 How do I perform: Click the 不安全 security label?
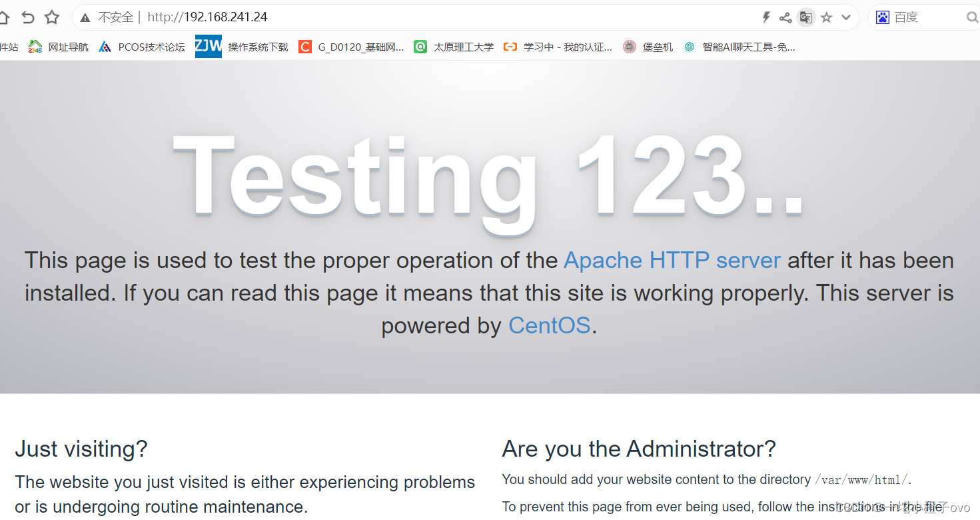(x=115, y=17)
